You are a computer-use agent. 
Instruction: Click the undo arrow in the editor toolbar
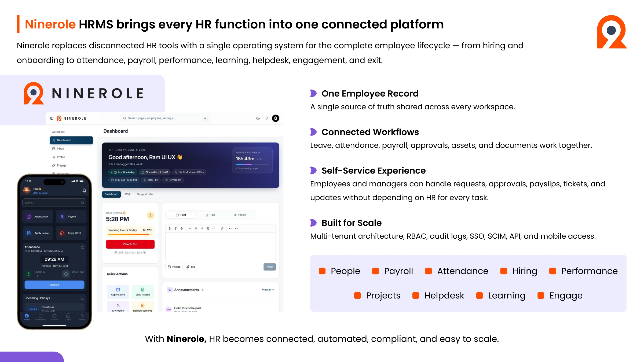(x=230, y=228)
